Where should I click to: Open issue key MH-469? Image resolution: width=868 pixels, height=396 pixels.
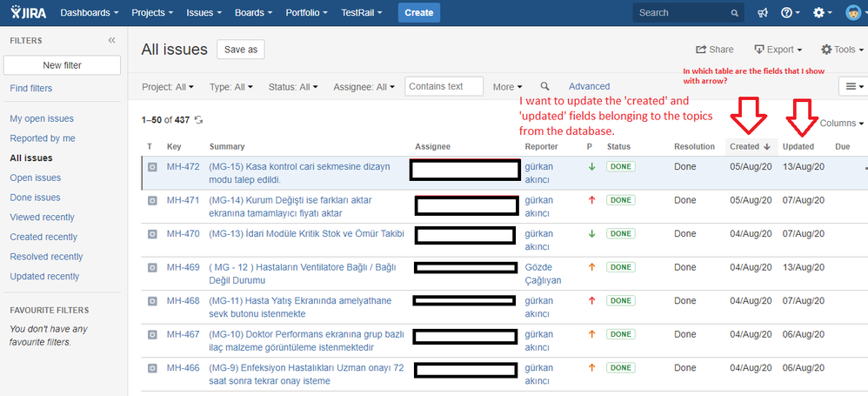[x=184, y=267]
